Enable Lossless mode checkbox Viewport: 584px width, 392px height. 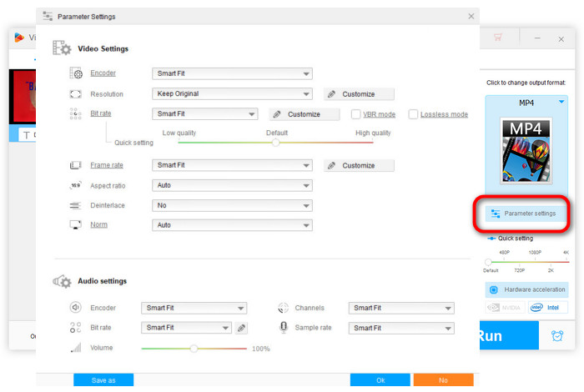tap(413, 114)
